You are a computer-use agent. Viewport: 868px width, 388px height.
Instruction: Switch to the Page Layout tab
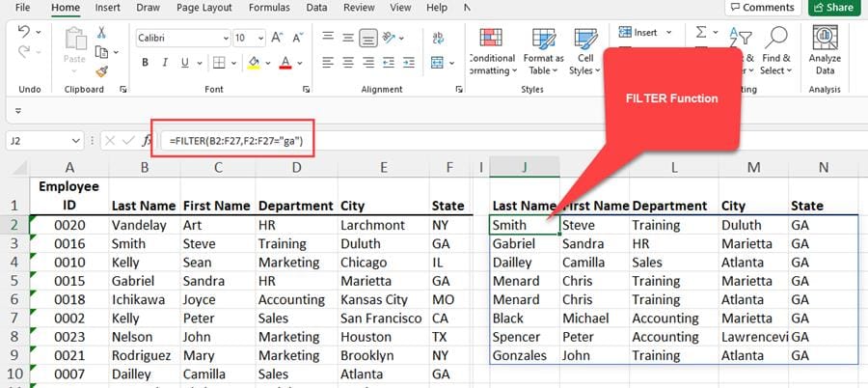click(204, 8)
